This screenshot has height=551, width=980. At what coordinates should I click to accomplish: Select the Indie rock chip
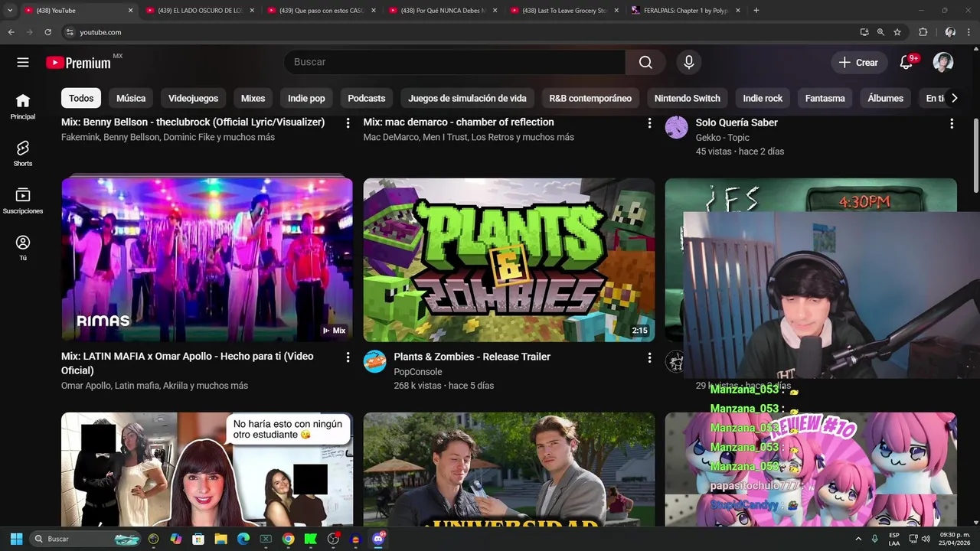pos(763,98)
